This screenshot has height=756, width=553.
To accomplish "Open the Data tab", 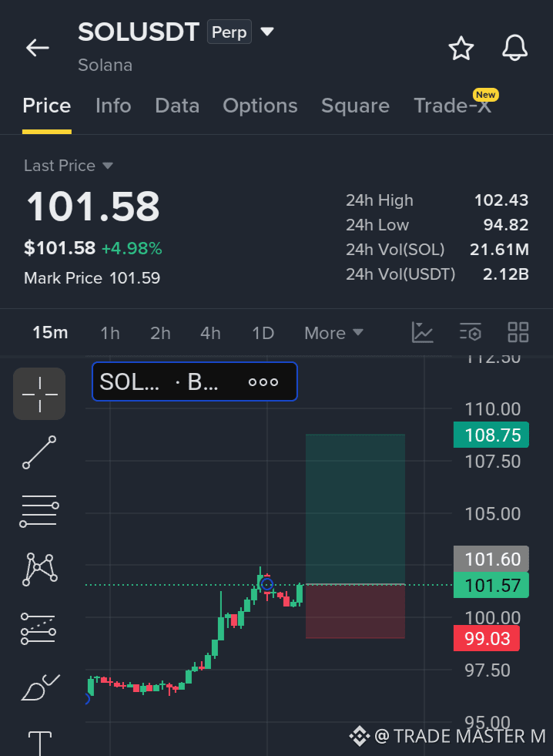I will point(177,106).
